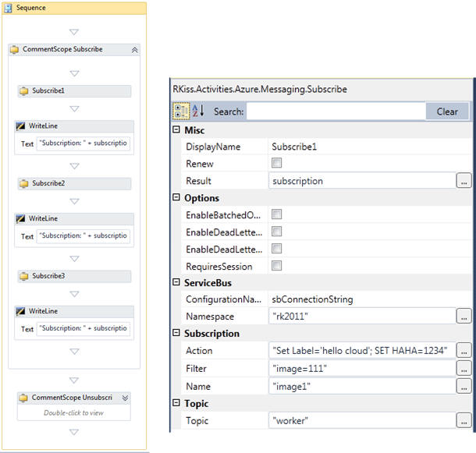Click 'Double-click to view' placeholder text
This screenshot has height=453, width=476.
pyautogui.click(x=74, y=412)
